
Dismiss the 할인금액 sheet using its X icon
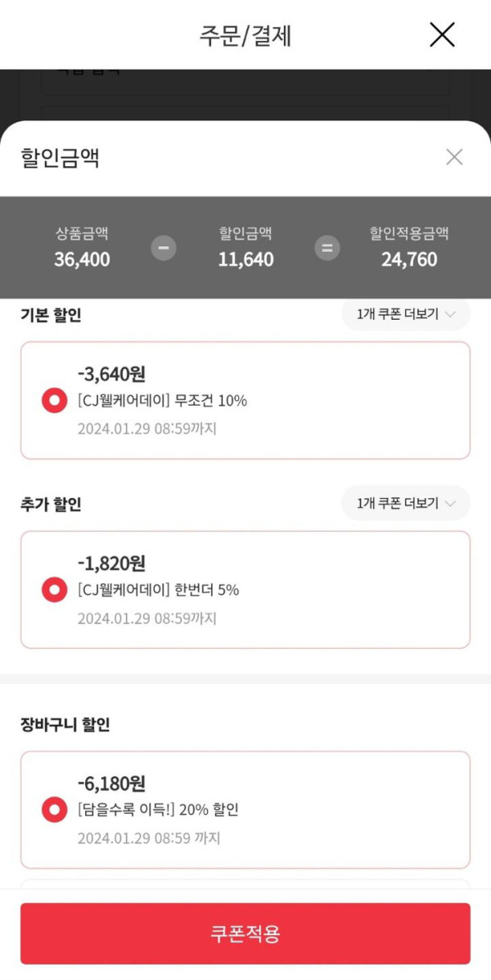[454, 157]
